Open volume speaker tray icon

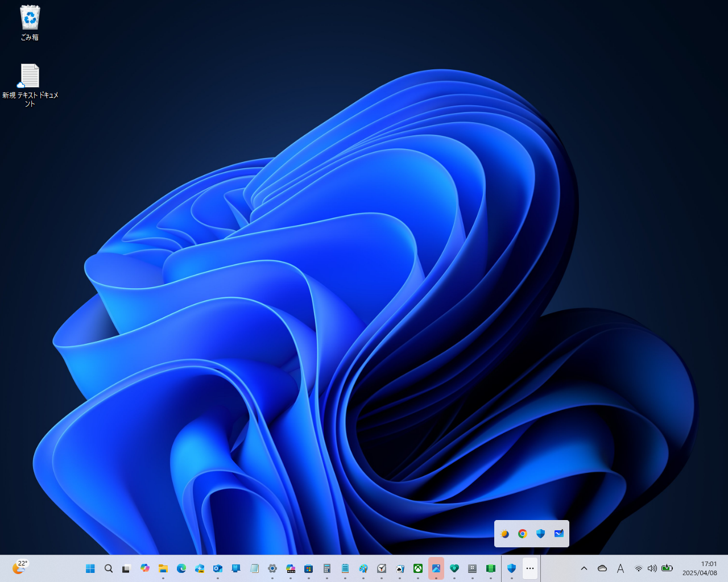coord(652,568)
